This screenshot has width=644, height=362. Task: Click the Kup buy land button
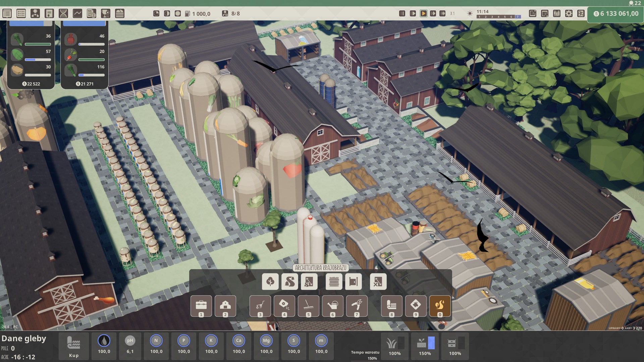point(73,346)
